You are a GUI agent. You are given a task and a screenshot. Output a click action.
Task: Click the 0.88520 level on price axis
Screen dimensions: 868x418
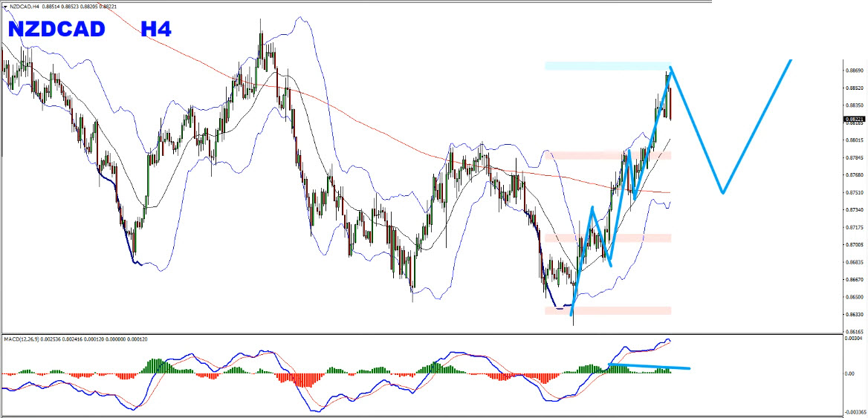(854, 88)
